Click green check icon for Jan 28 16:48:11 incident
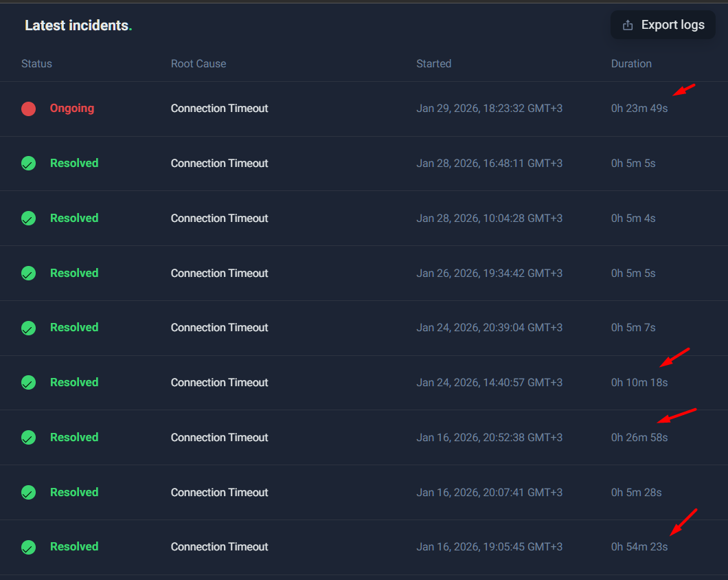The height and width of the screenshot is (580, 728). (28, 164)
